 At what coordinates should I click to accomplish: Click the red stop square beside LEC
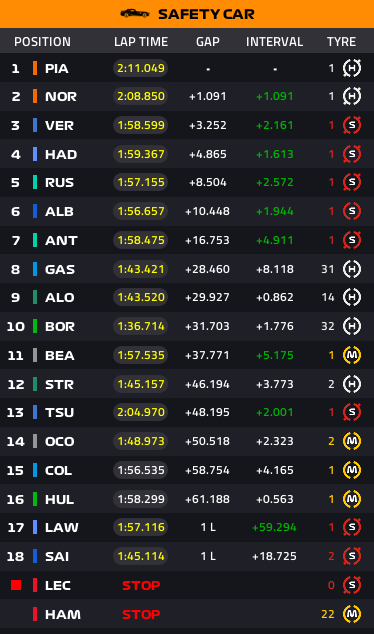[x=16, y=585]
